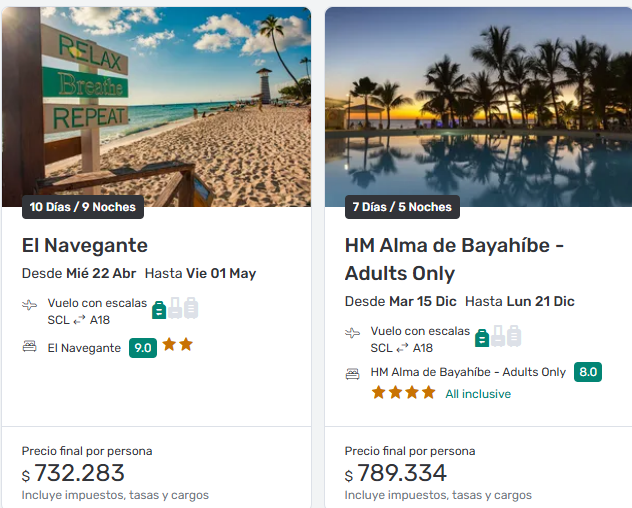Click the green luggage icon in El Navegante card
The height and width of the screenshot is (508, 632).
click(x=159, y=309)
